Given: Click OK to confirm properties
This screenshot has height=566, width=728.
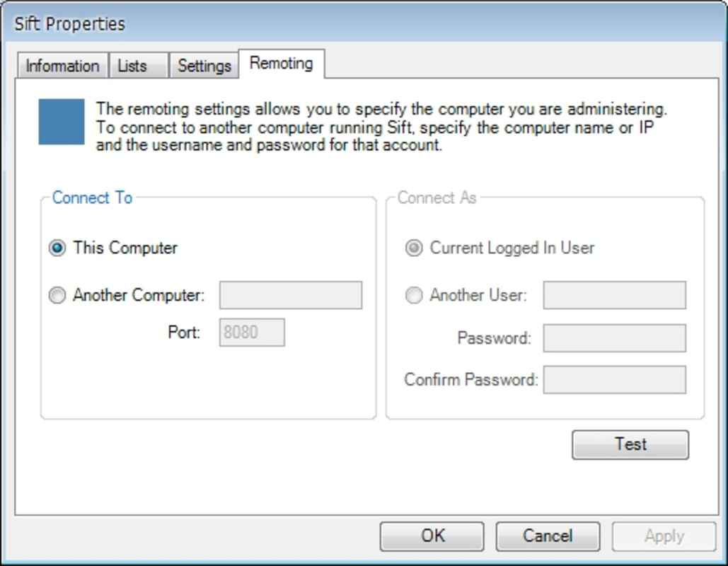Looking at the screenshot, I should click(430, 536).
